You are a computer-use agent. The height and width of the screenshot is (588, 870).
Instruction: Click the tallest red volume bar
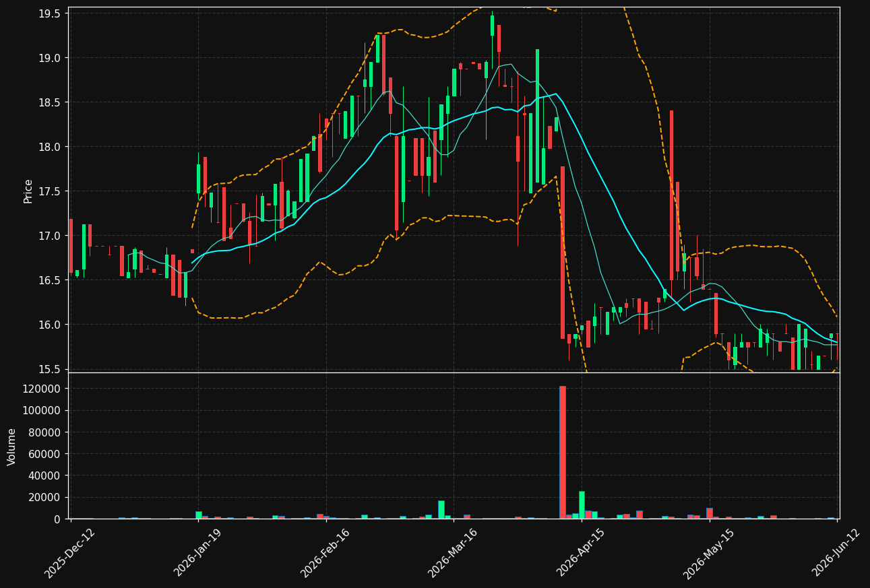click(563, 452)
